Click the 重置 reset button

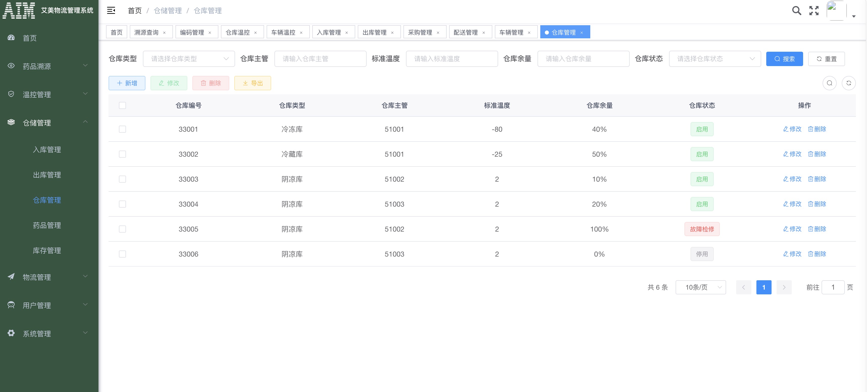[x=826, y=59]
